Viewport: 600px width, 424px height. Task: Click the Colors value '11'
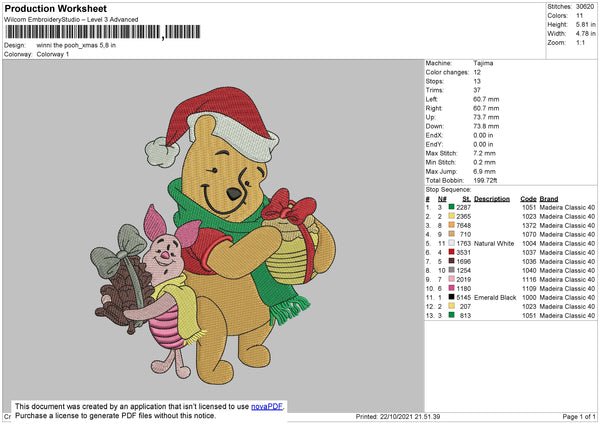pyautogui.click(x=579, y=16)
